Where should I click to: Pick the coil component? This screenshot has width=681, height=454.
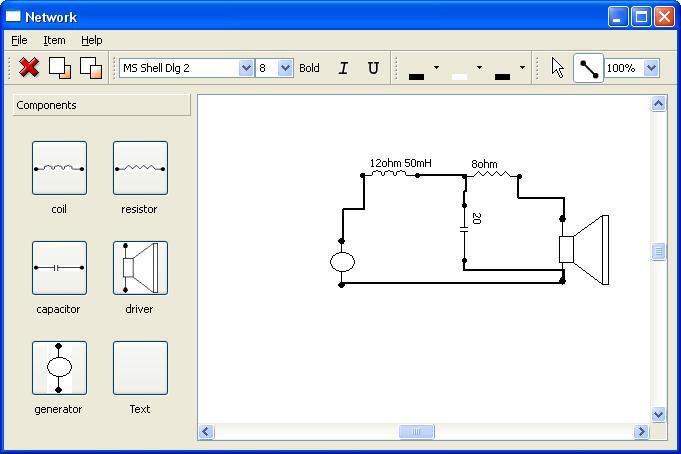pyautogui.click(x=59, y=168)
